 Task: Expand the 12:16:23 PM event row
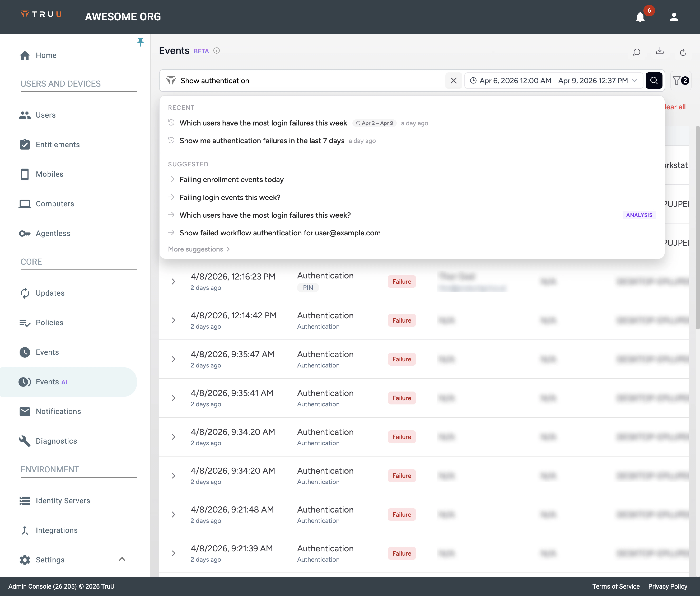[173, 281]
